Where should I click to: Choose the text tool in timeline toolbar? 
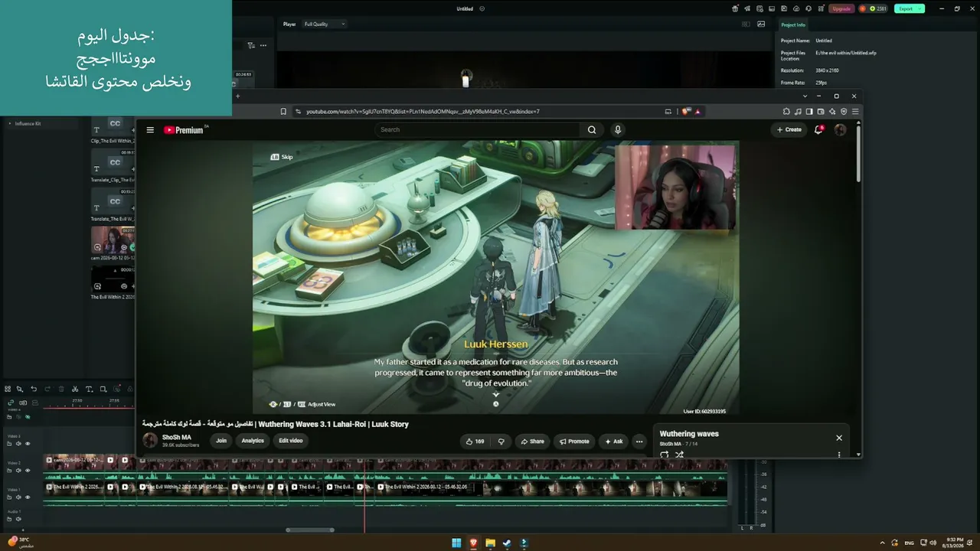89,389
